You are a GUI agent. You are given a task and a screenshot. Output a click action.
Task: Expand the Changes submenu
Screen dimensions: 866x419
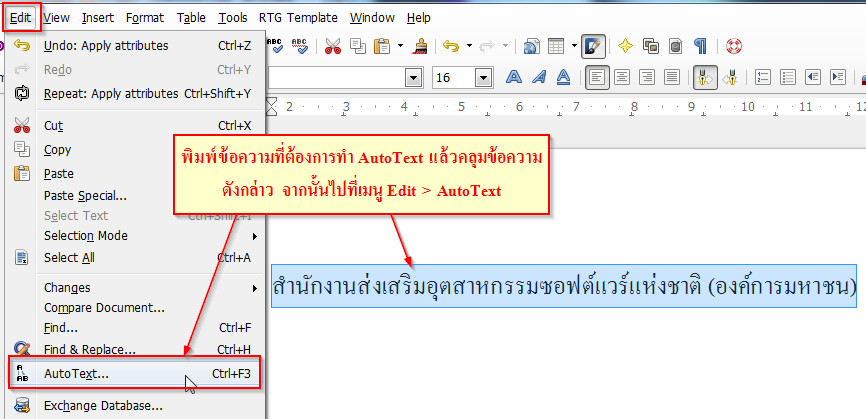pyautogui.click(x=255, y=288)
